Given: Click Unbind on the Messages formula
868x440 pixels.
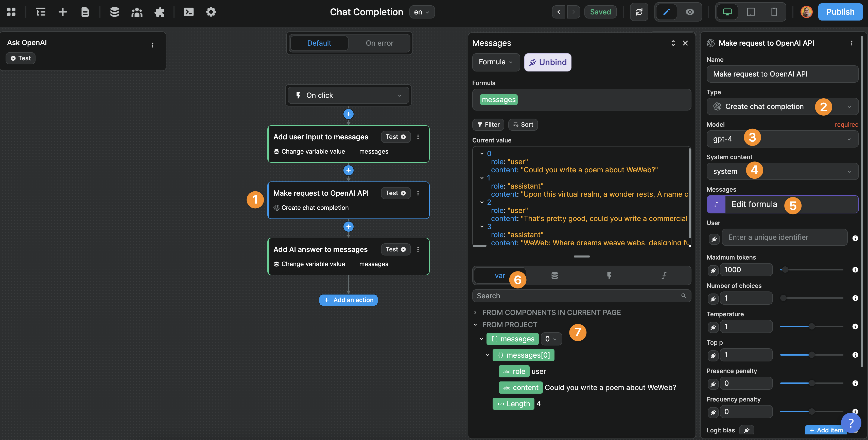Looking at the screenshot, I should (x=547, y=62).
